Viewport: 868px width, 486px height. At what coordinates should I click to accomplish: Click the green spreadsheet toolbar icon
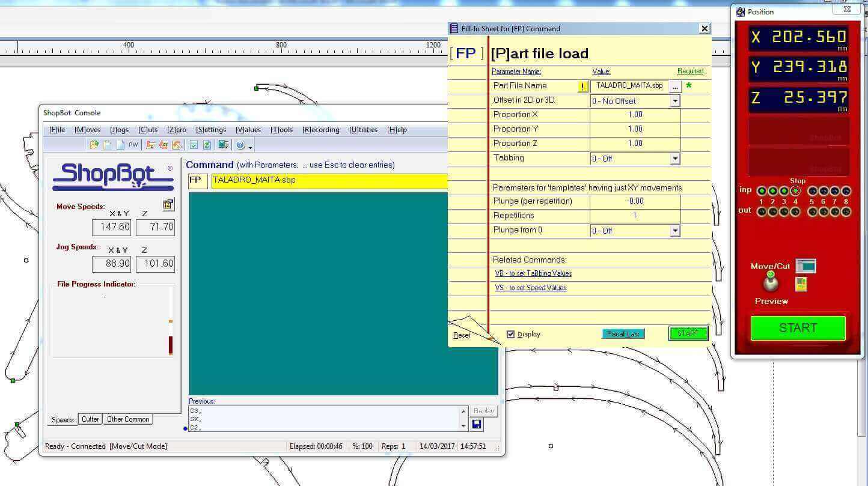pyautogui.click(x=224, y=144)
